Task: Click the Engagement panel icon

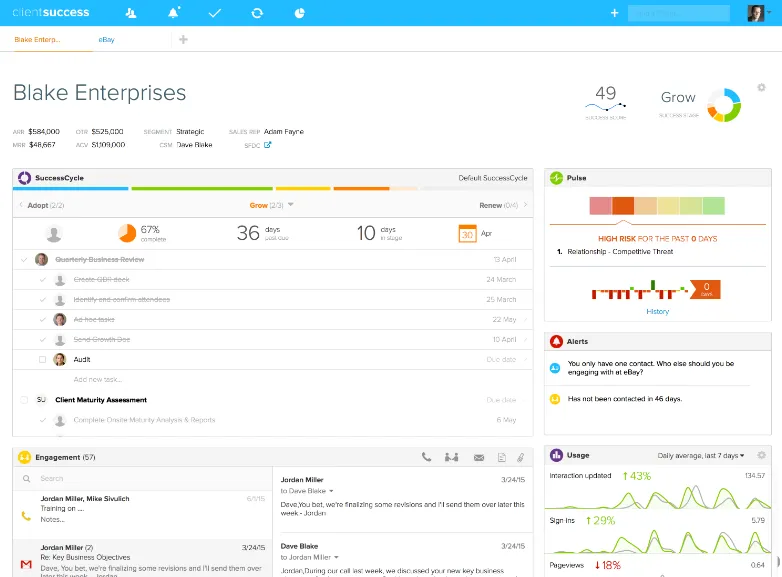Action: coord(24,457)
